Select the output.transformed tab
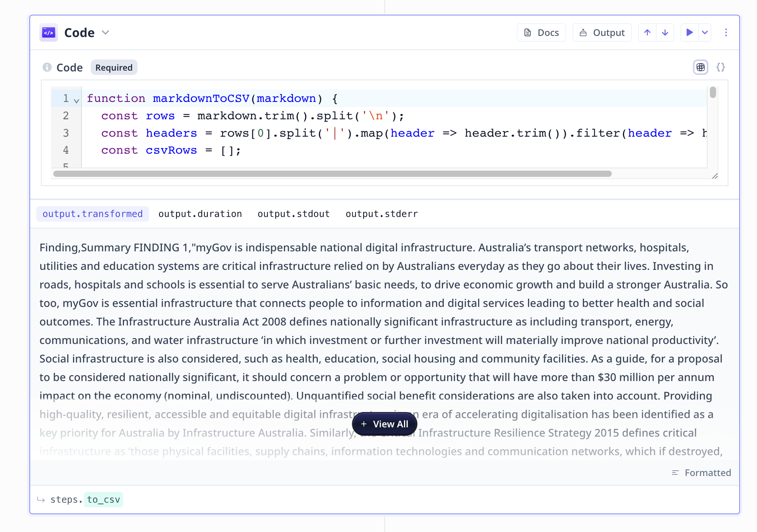This screenshot has width=757, height=532. click(93, 214)
